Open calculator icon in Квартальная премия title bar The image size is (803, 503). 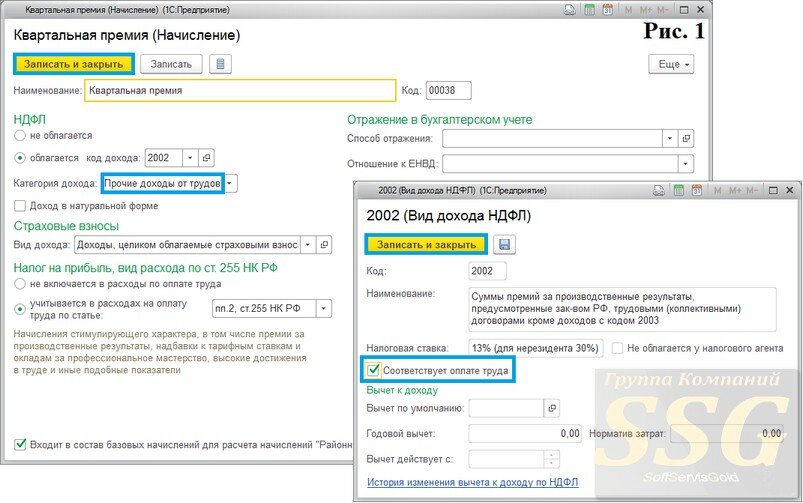[x=589, y=10]
